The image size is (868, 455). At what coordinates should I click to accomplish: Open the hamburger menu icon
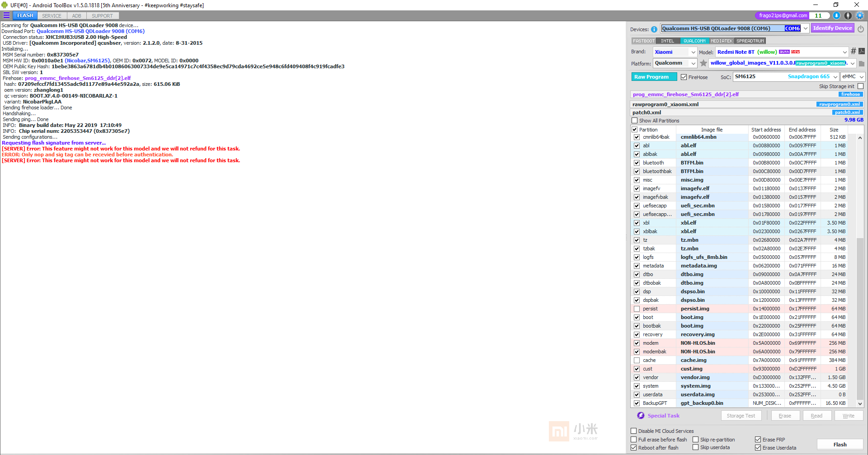pyautogui.click(x=6, y=15)
